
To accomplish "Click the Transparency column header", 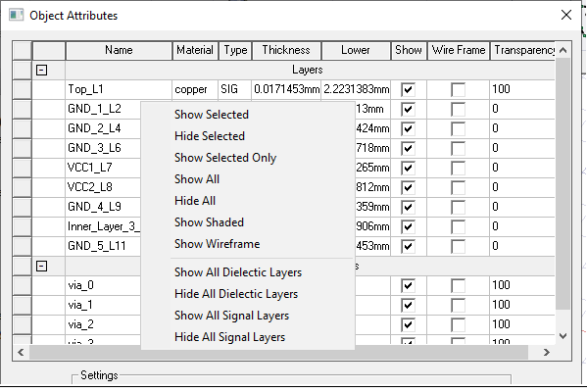I will (x=522, y=50).
